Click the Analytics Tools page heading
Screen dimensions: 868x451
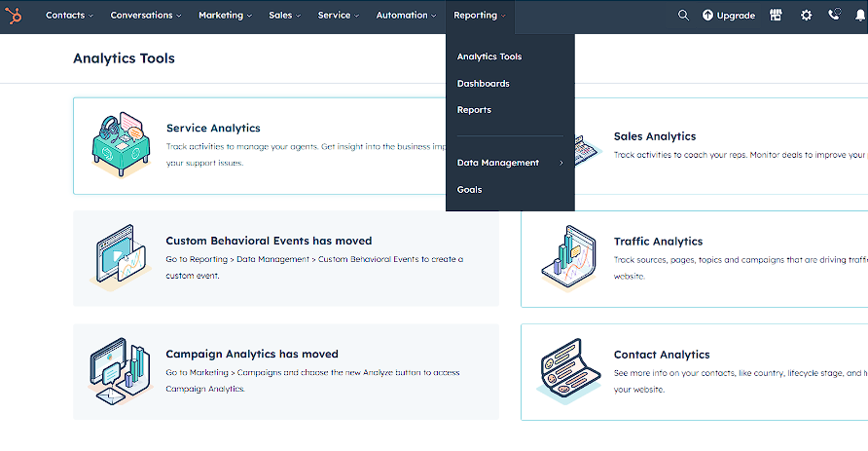tap(124, 58)
